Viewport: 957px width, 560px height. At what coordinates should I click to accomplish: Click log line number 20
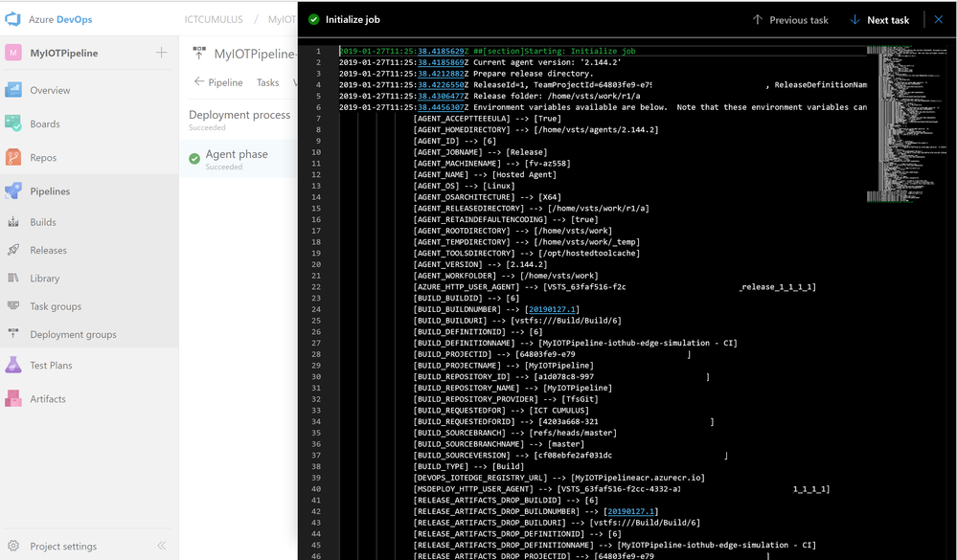(316, 264)
